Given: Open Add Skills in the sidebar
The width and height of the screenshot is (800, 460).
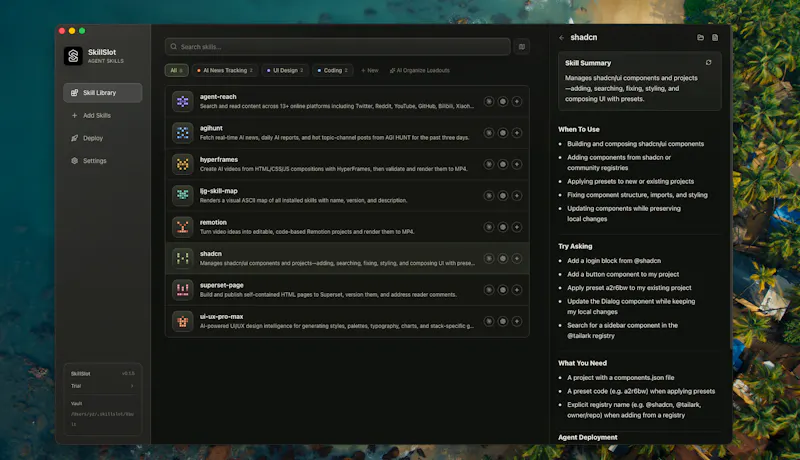Looking at the screenshot, I should (x=103, y=115).
